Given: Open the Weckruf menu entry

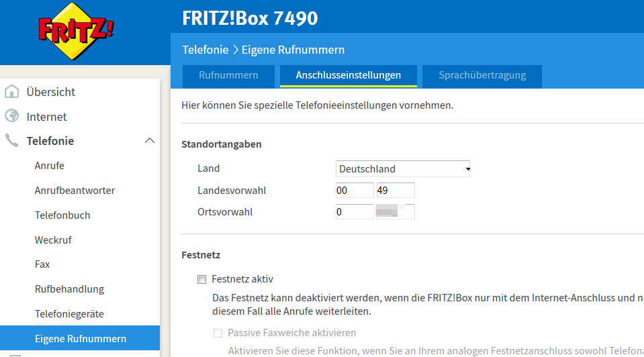Looking at the screenshot, I should coord(53,240).
